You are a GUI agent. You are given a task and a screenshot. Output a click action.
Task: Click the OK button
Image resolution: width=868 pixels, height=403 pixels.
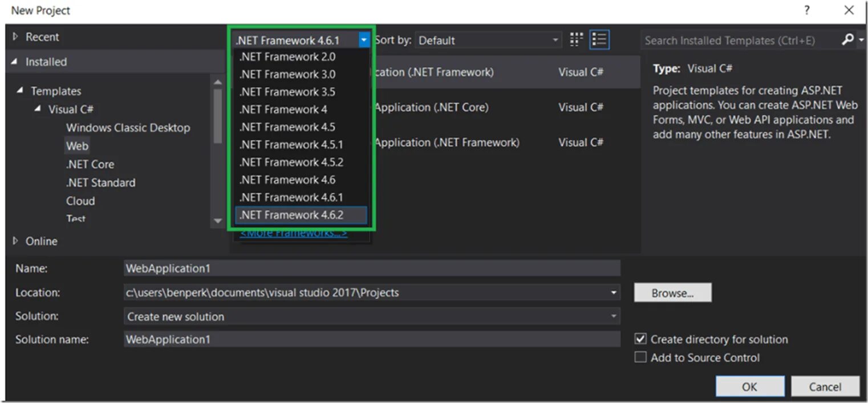(x=750, y=386)
